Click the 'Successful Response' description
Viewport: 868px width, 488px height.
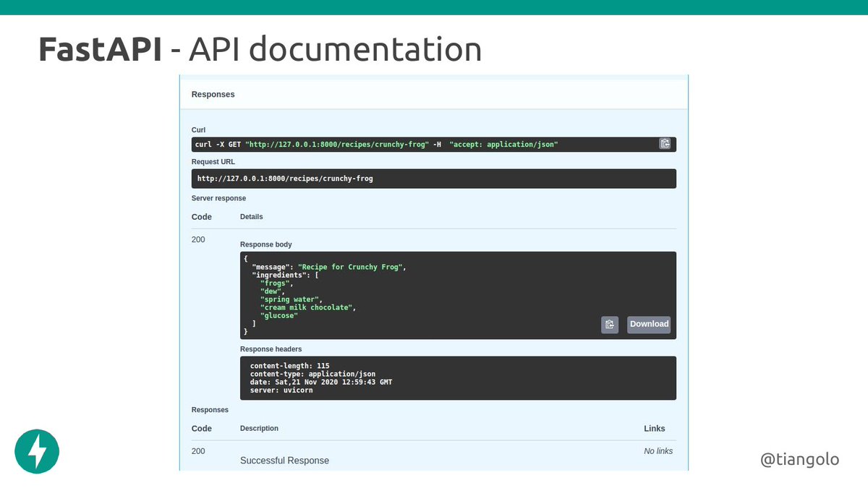click(x=284, y=461)
